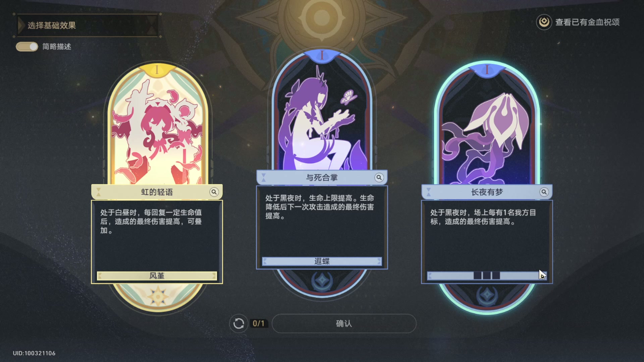Open magnifier details for 与死合掌
644x362 pixels.
(379, 177)
